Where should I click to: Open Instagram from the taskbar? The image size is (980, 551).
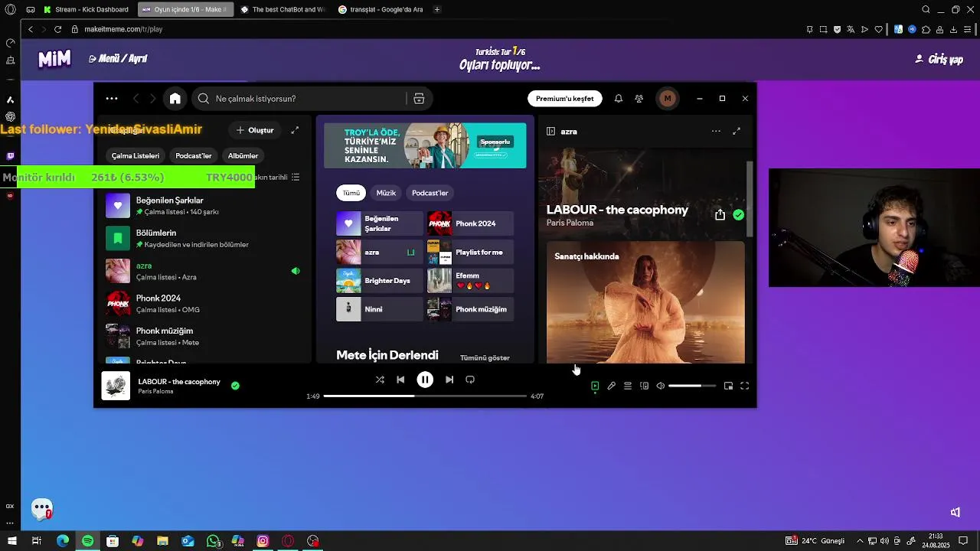[x=263, y=541]
